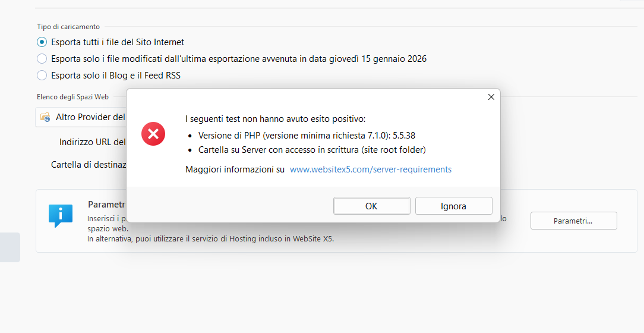
Task: Close the failed tests dialog with X
Action: pyautogui.click(x=491, y=97)
